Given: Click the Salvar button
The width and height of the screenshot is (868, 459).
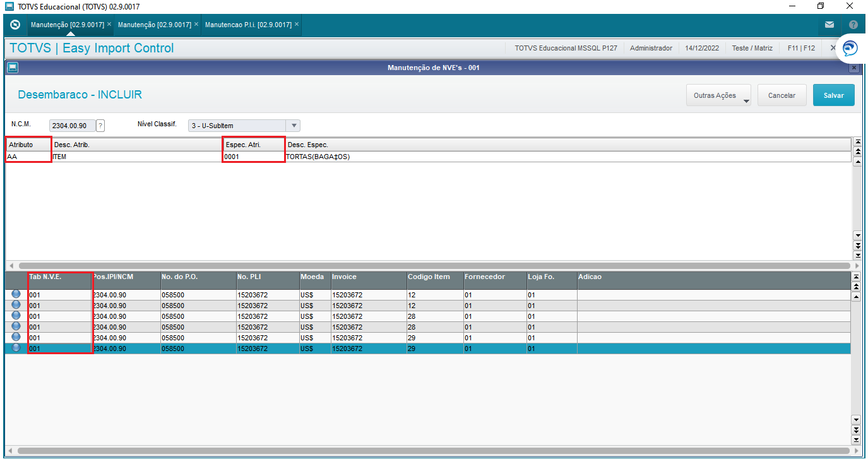Looking at the screenshot, I should click(833, 95).
